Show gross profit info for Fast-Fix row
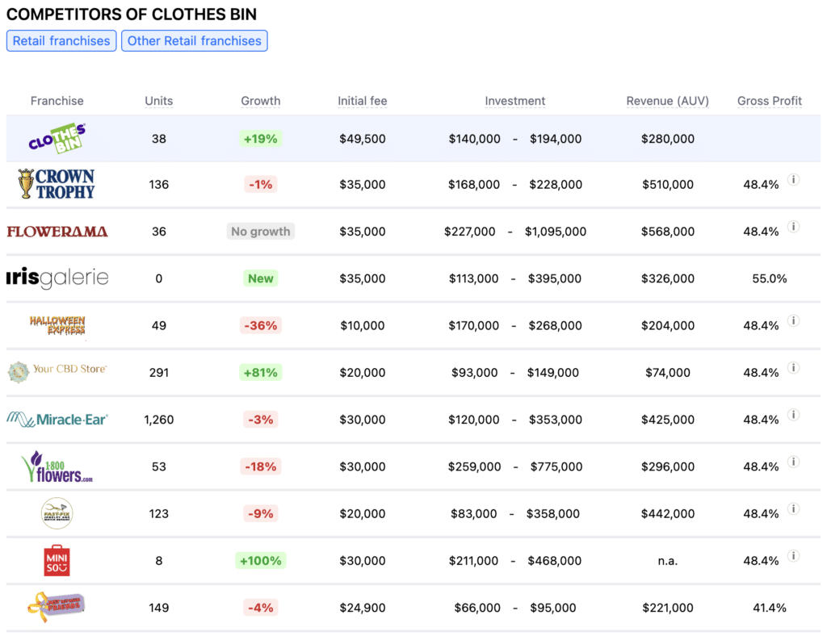 click(793, 508)
